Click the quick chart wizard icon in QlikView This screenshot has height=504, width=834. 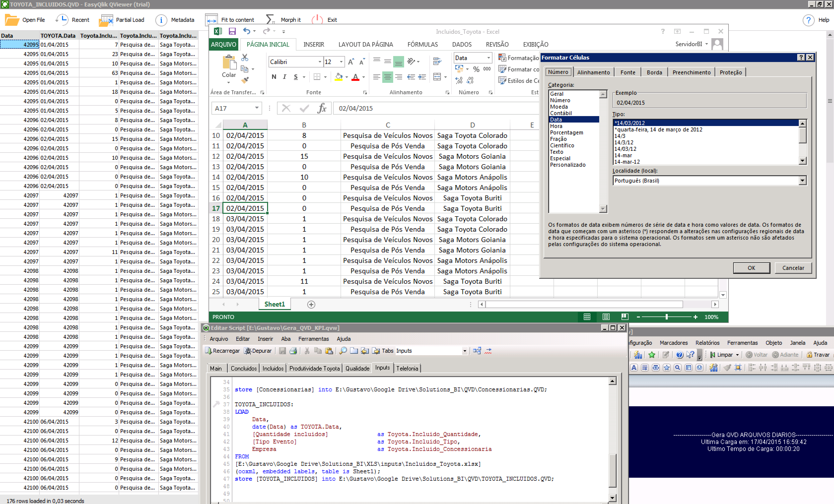(638, 355)
